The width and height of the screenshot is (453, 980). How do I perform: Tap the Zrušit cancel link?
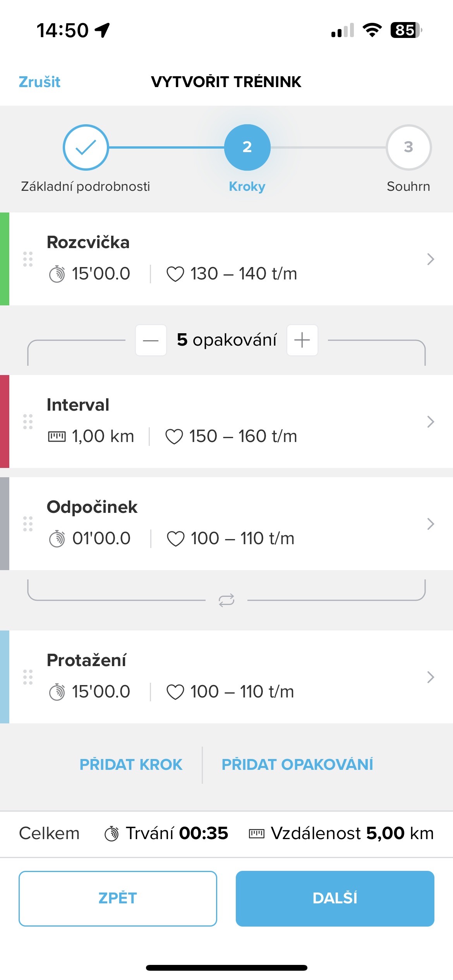[x=39, y=82]
